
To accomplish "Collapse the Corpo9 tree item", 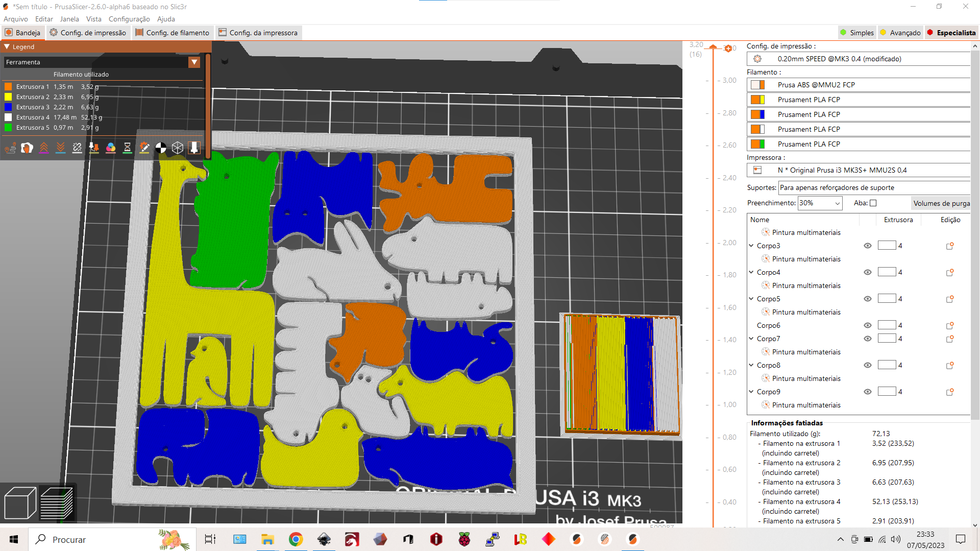I will point(751,392).
